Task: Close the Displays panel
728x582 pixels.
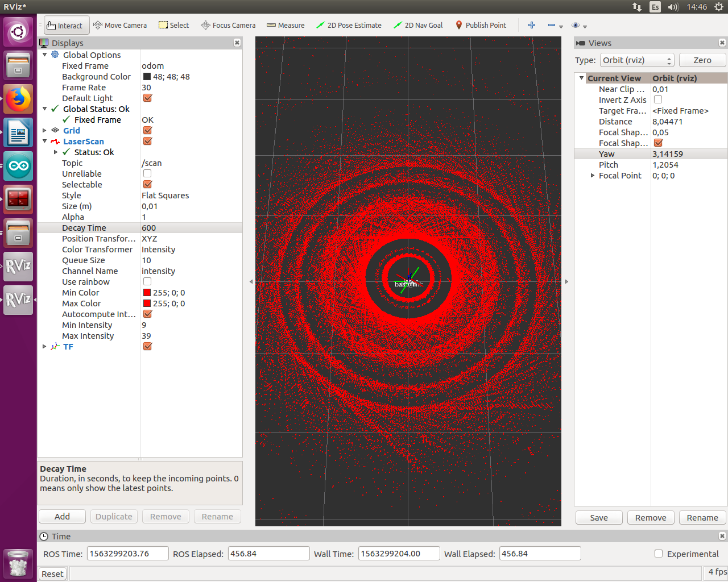Action: click(237, 43)
